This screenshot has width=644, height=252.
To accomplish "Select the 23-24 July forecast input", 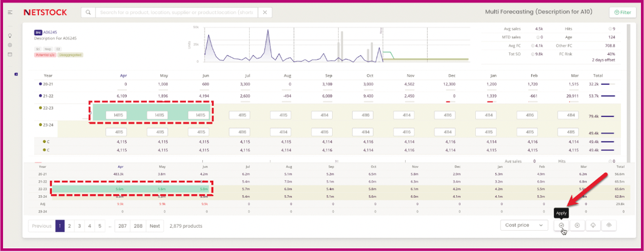I will 242,131.
